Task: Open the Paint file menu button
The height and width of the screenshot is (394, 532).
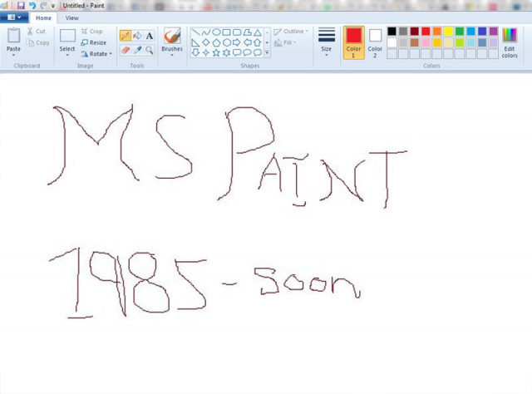Action: click(x=14, y=17)
